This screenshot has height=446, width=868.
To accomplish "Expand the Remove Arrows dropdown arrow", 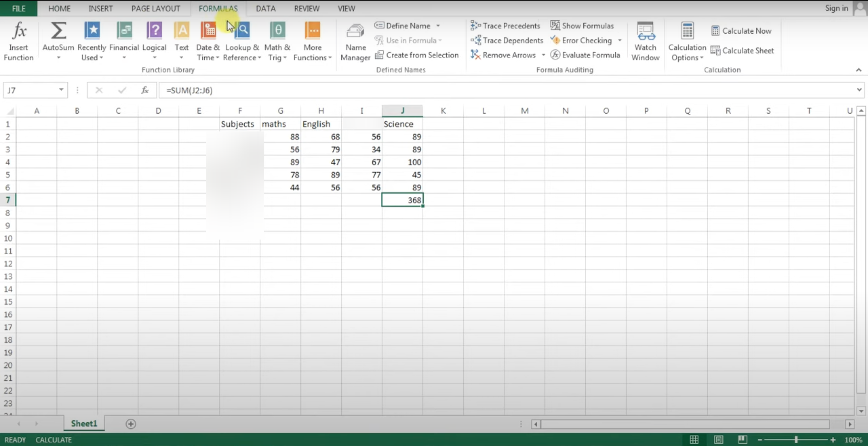I will [543, 55].
